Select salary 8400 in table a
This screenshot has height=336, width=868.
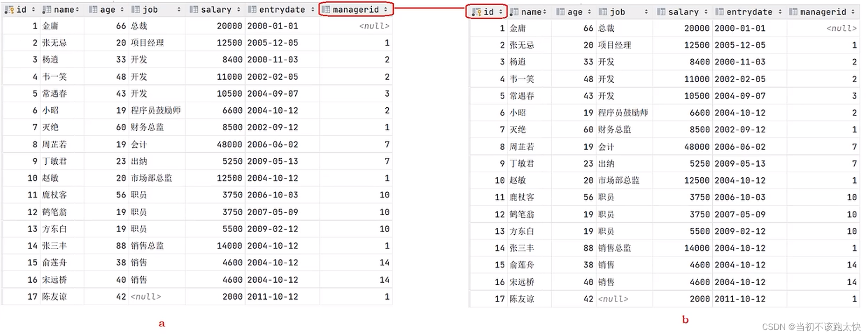(232, 60)
